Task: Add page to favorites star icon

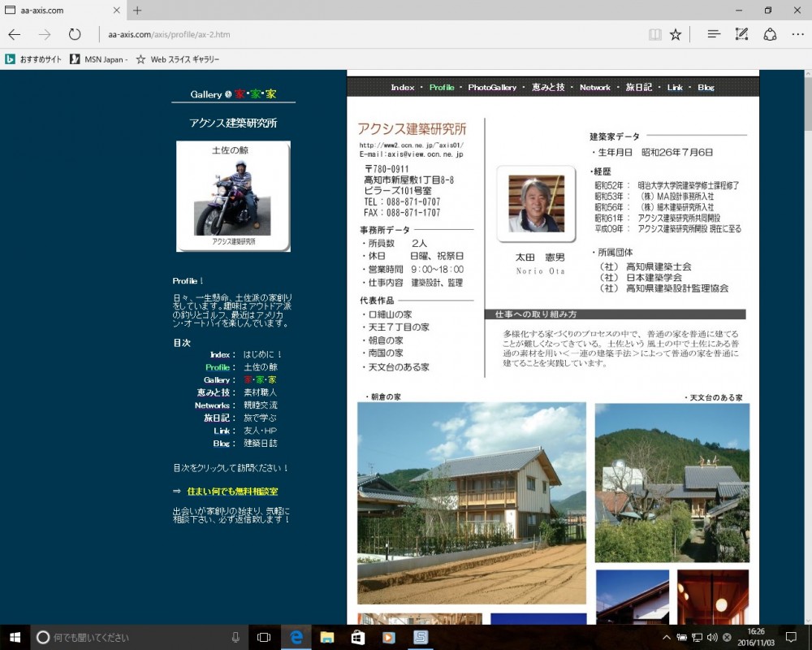Action: [x=676, y=34]
